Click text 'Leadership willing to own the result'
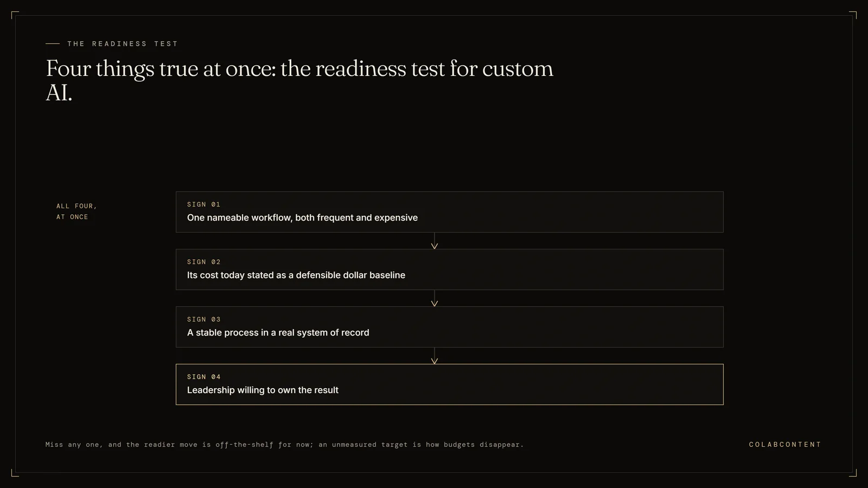 click(263, 390)
